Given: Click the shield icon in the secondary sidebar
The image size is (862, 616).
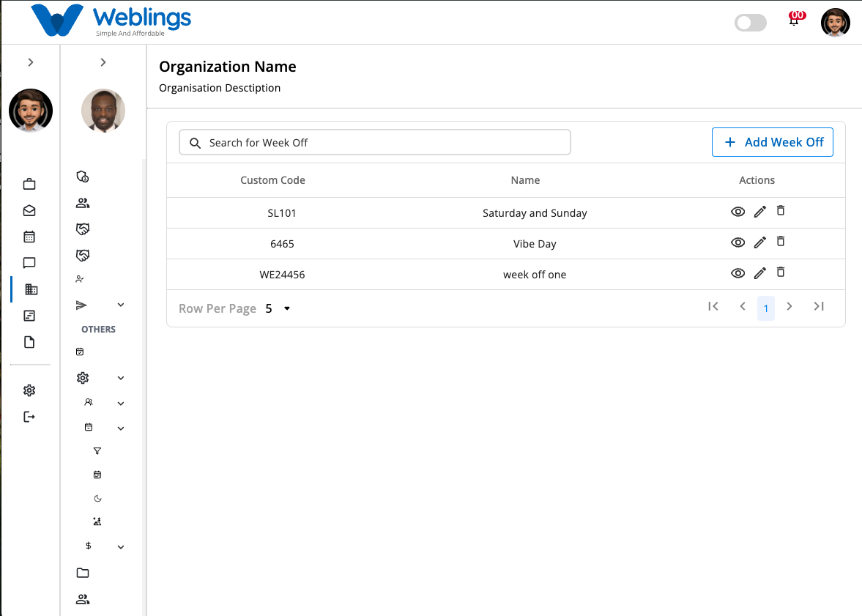Looking at the screenshot, I should (x=83, y=177).
